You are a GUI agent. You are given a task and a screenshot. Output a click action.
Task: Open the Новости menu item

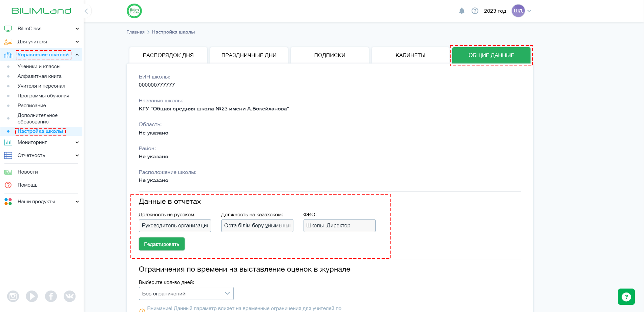(x=28, y=172)
